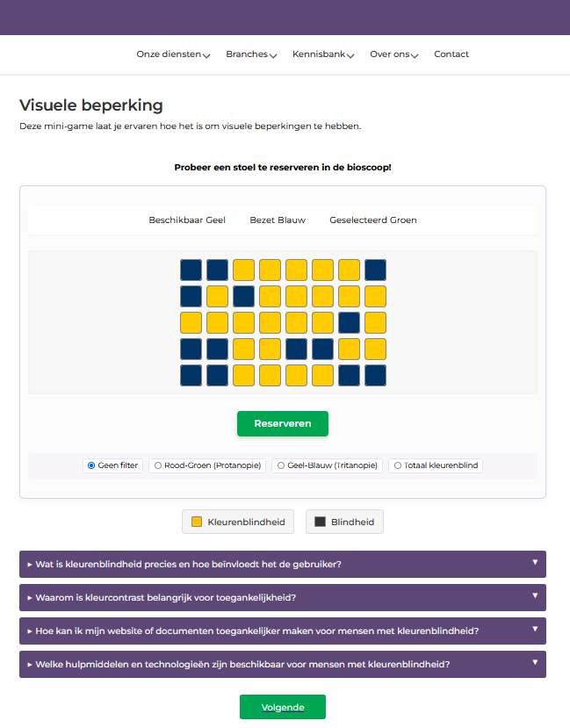The width and height of the screenshot is (570, 728).
Task: Select the last seat in top row
Action: (375, 270)
